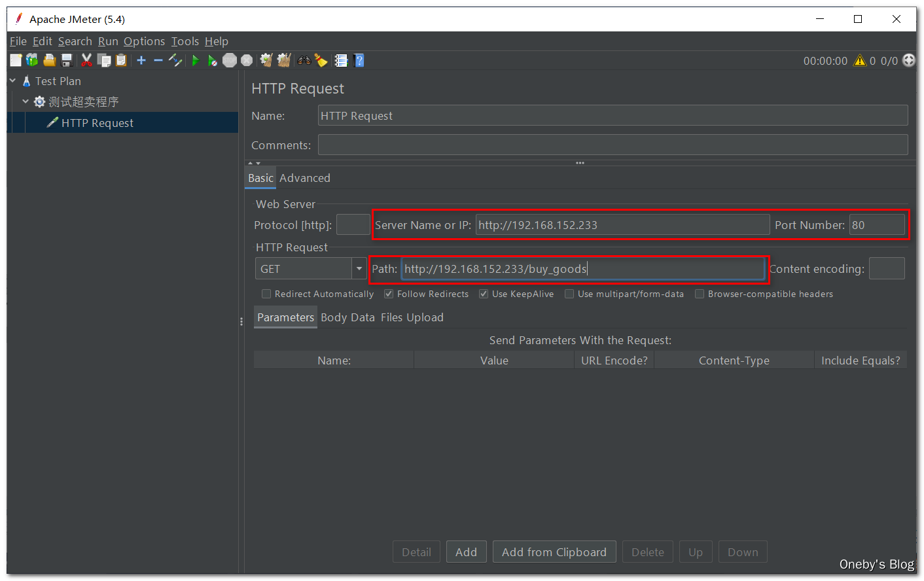Click the Reset Search yellow broom icon

(x=321, y=60)
